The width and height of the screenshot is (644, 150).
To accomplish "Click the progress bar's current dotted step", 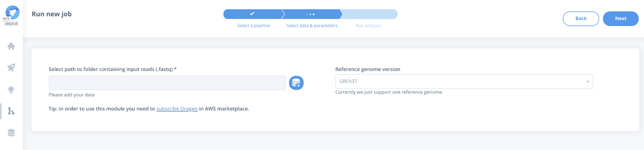I will click(x=311, y=14).
